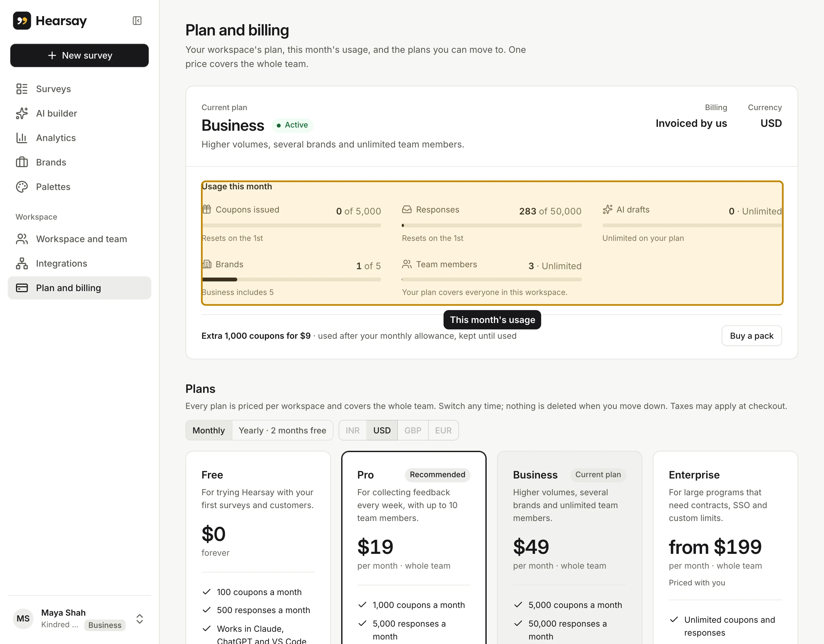Screen dimensions: 824x644
Task: Click the Surveys list icon
Action: pos(22,89)
